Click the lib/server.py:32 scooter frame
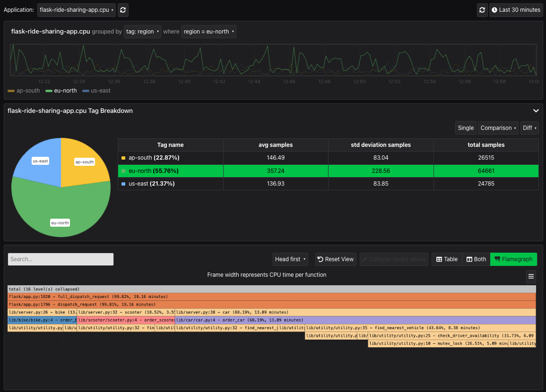The height and width of the screenshot is (392, 546). click(x=126, y=312)
